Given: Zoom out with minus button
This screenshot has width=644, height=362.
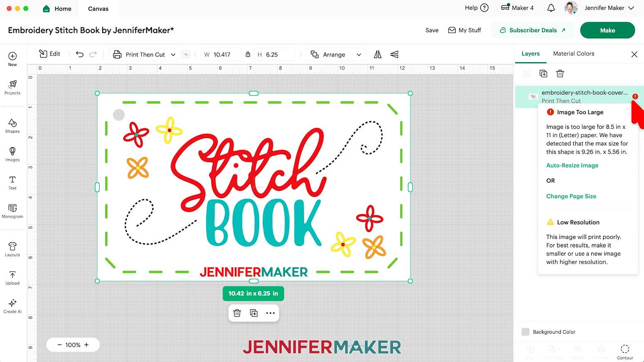Looking at the screenshot, I should point(59,345).
